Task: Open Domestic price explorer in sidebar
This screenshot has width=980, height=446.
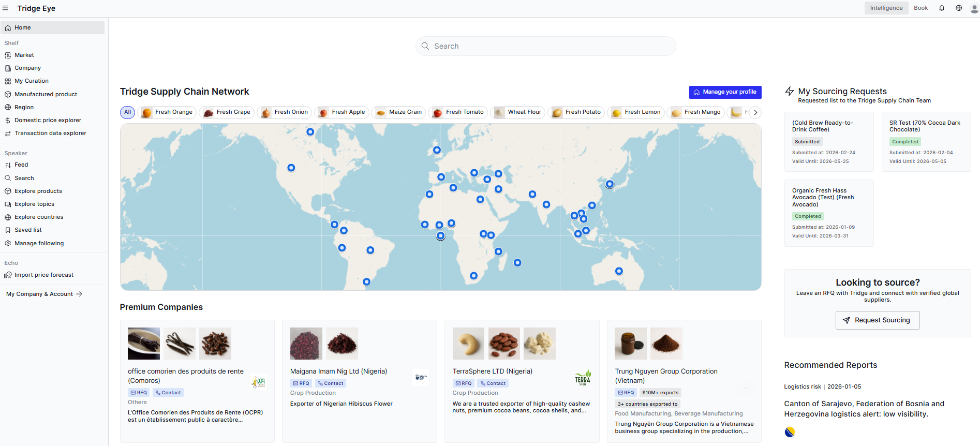Action: [48, 120]
